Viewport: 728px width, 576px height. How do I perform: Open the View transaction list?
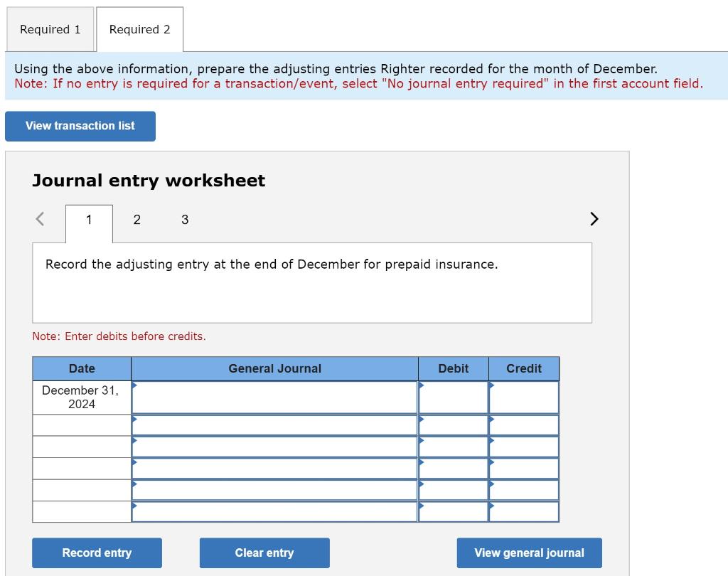pos(80,126)
